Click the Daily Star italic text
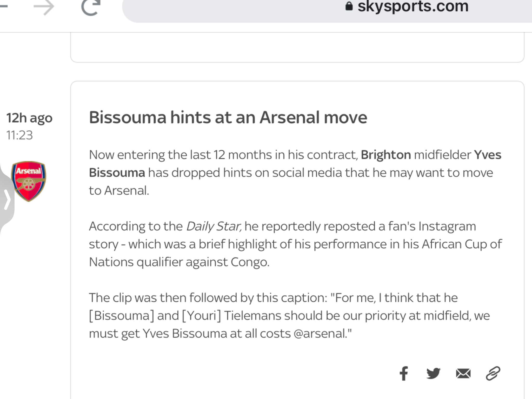This screenshot has width=532, height=399. tap(214, 226)
